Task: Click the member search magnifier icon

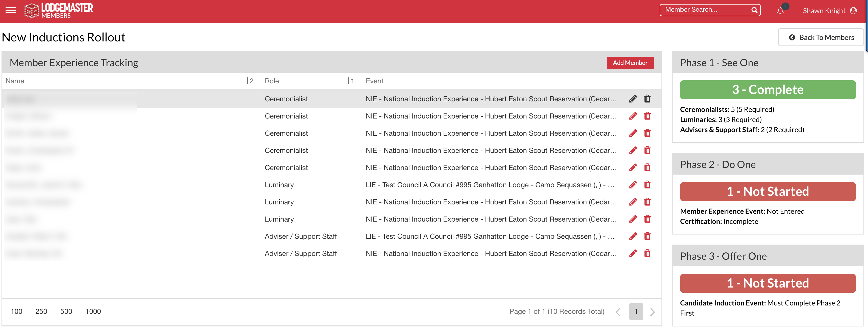Action: click(x=754, y=10)
